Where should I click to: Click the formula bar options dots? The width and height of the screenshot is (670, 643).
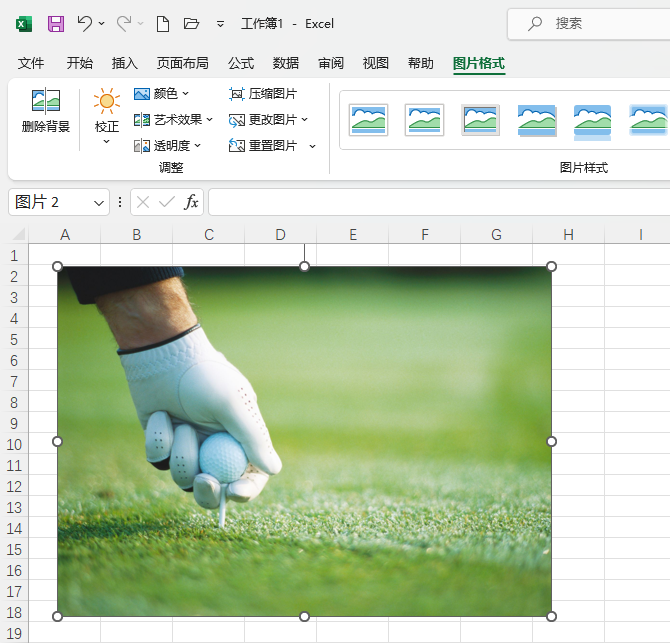click(120, 202)
